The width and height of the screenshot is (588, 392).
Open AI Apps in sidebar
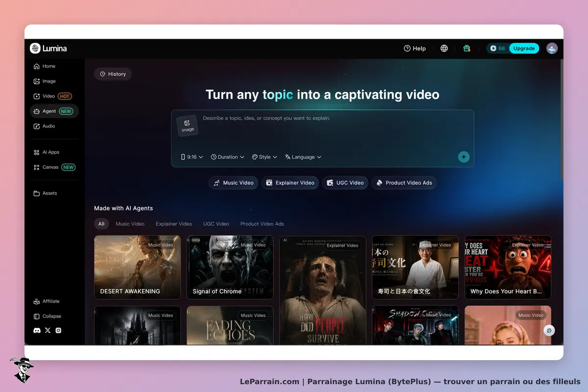(46, 152)
